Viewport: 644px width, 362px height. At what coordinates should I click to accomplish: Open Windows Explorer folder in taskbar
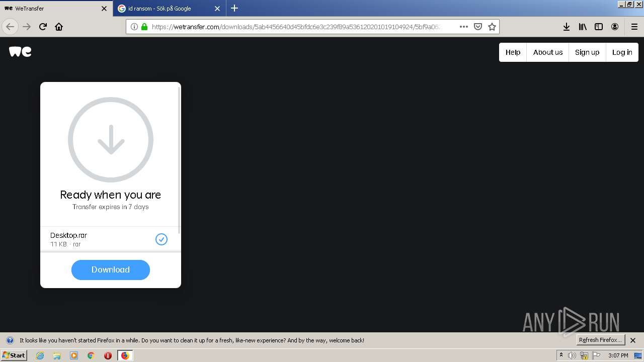pos(57,355)
